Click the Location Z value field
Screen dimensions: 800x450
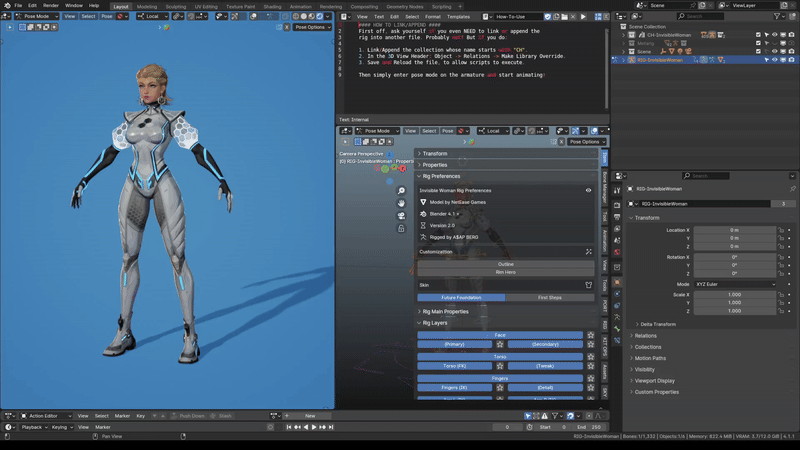click(x=735, y=246)
